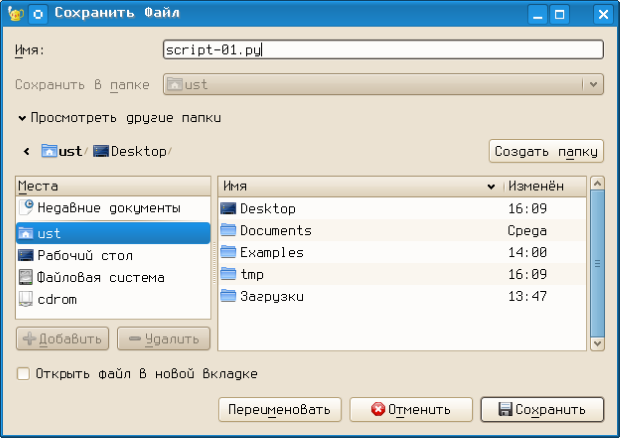Select 'Недавние документы' in places
This screenshot has width=620, height=438.
click(x=113, y=208)
